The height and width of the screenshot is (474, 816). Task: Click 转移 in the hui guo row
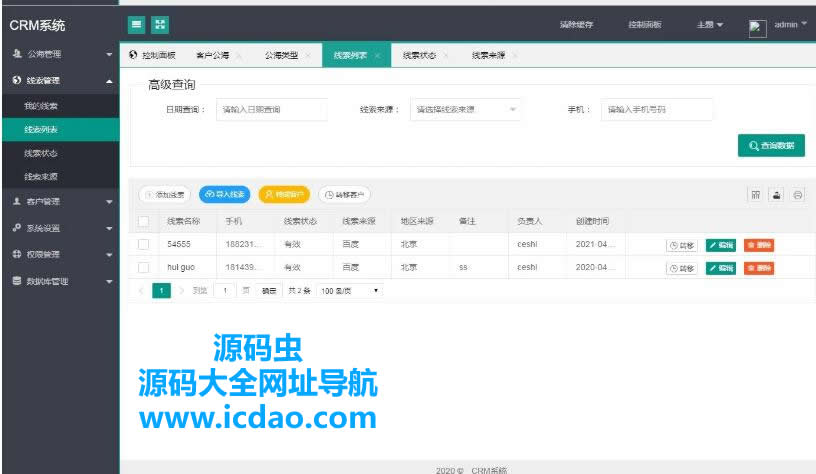point(682,268)
